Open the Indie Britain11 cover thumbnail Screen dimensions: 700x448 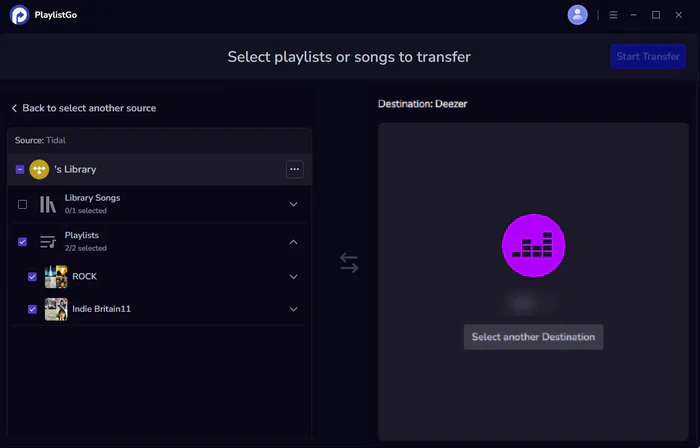coord(56,309)
